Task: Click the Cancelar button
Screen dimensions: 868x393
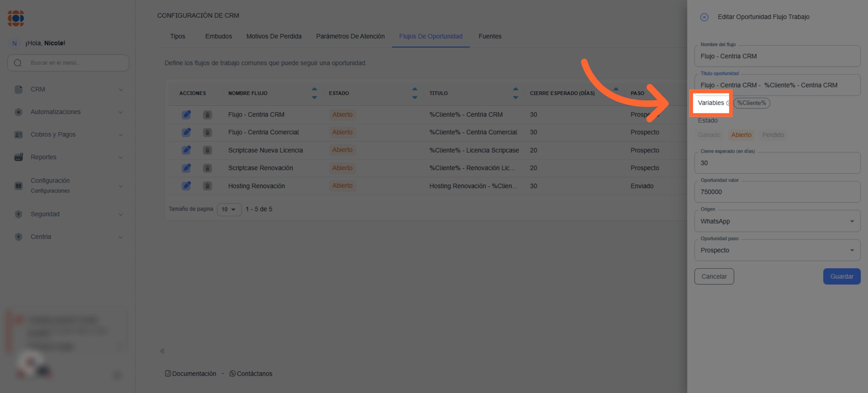Action: tap(714, 276)
